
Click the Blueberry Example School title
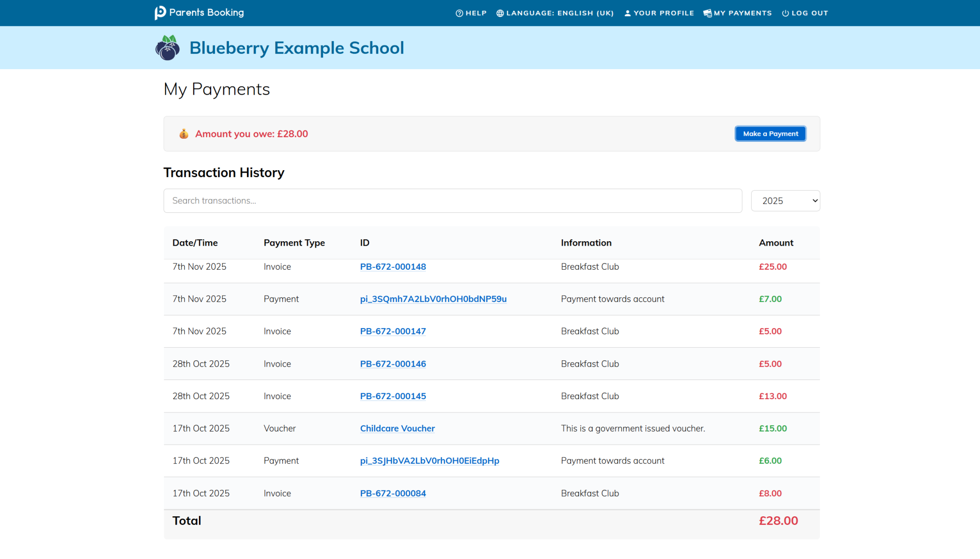(x=296, y=48)
